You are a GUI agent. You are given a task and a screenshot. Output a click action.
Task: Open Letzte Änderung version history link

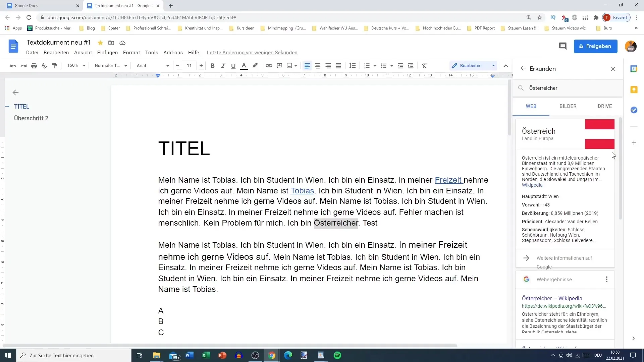252,53
